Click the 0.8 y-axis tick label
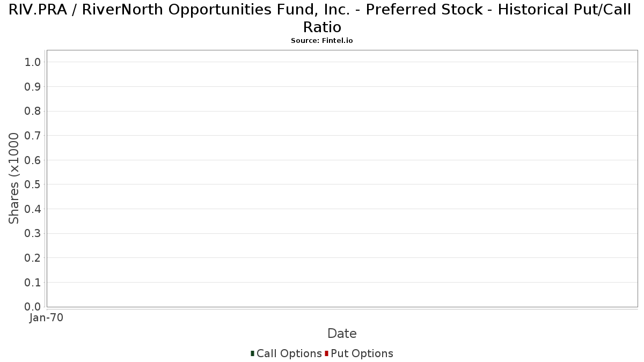This screenshot has width=644, height=362. (33, 111)
